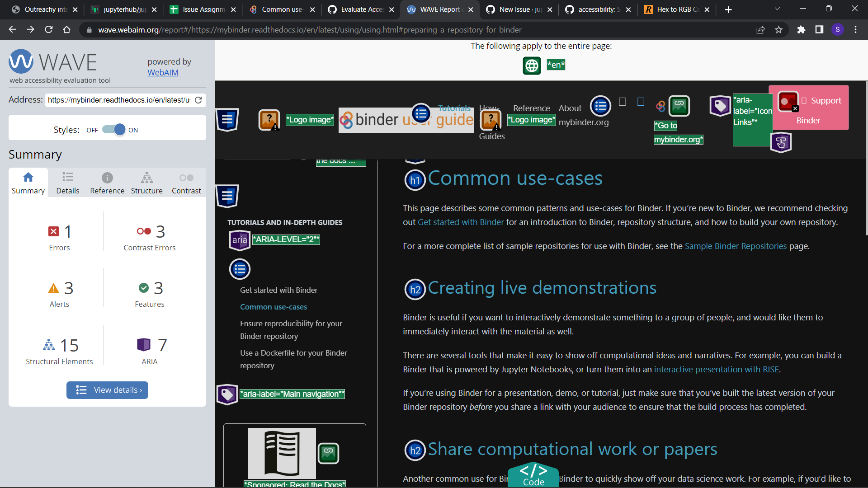The image size is (868, 488).
Task: Click the binder user guide logo image
Action: (x=406, y=120)
